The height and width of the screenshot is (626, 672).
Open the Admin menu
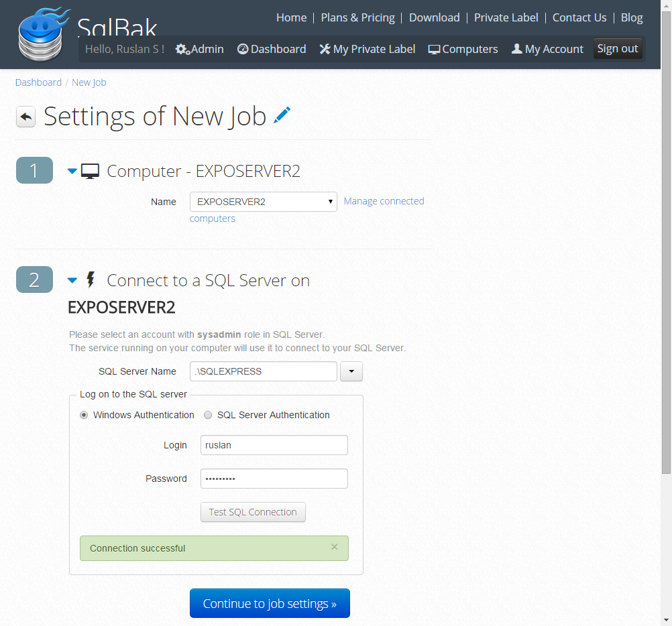(200, 49)
